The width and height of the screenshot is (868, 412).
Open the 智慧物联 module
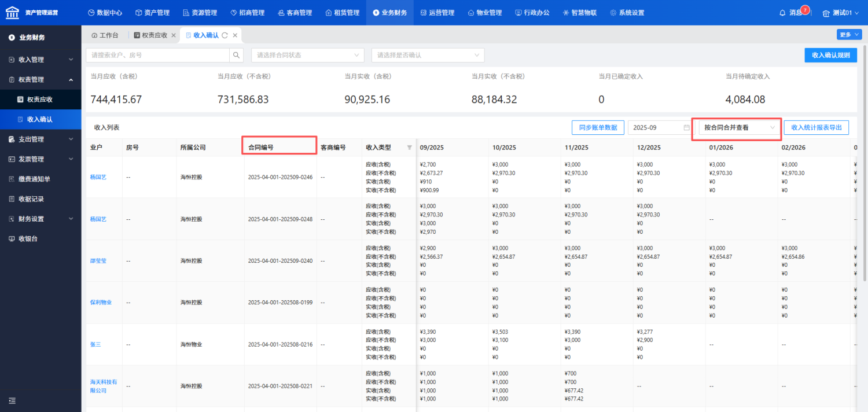point(580,13)
